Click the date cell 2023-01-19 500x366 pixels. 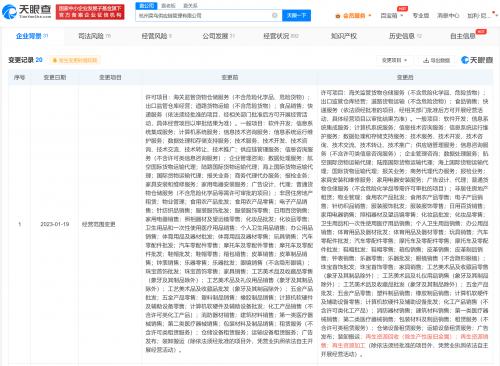[55, 224]
